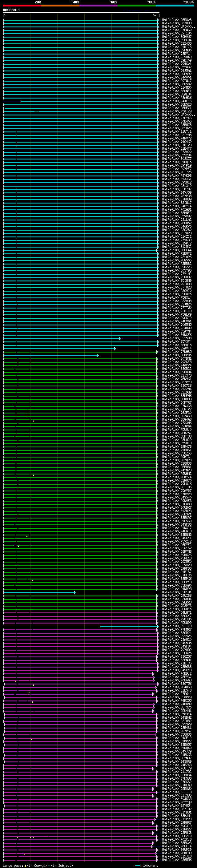Screen dimensions: 197x868
Task: Click the orange ~40% identity legend segment
Action: (60, 6)
